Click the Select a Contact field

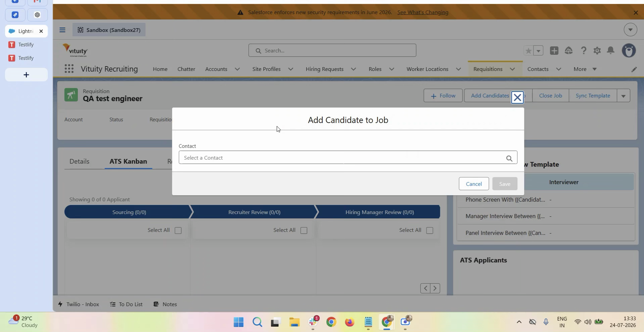coord(348,158)
